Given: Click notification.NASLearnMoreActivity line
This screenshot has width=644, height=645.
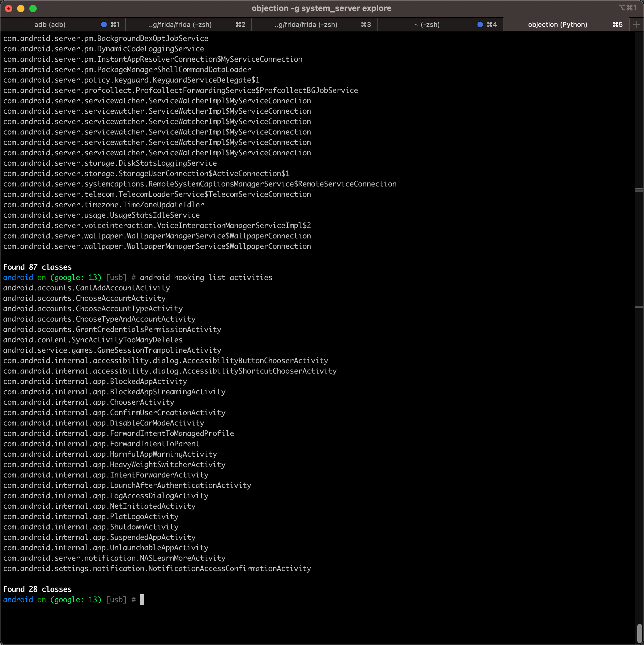Looking at the screenshot, I should (115, 558).
